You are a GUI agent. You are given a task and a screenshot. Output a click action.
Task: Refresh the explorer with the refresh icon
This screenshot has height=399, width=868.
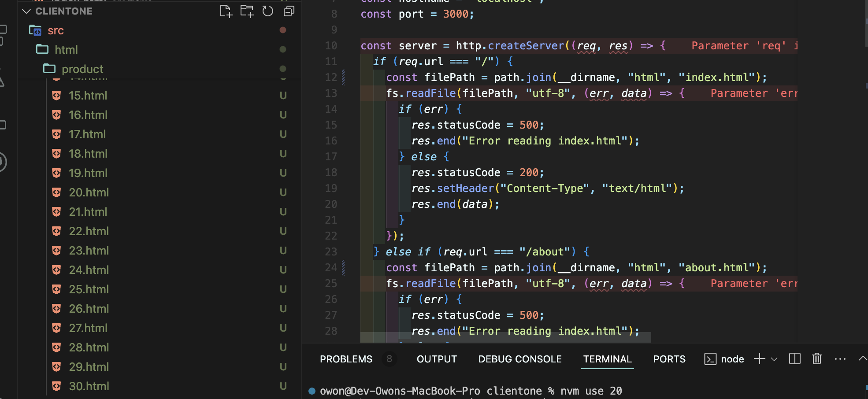coord(268,11)
